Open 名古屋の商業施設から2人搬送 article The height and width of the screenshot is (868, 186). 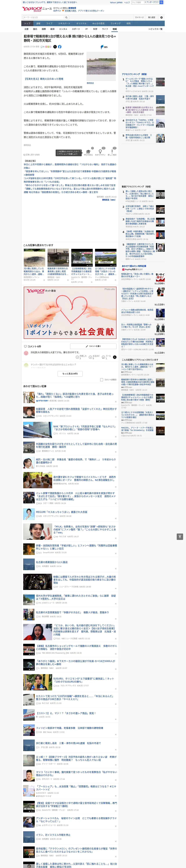coord(52,562)
